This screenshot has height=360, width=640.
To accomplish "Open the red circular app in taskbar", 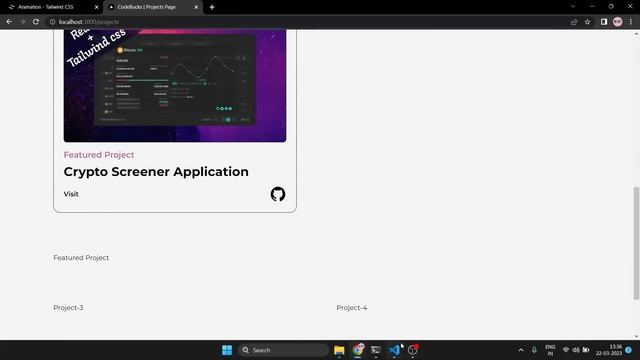I will [413, 350].
